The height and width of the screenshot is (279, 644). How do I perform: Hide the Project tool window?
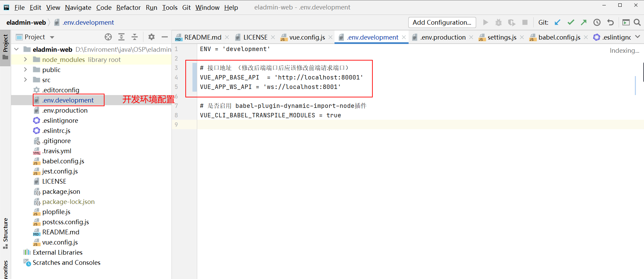(165, 37)
